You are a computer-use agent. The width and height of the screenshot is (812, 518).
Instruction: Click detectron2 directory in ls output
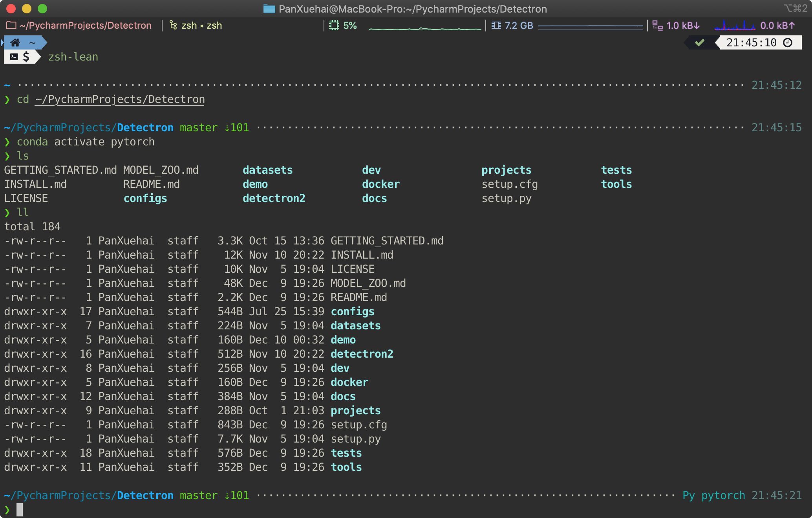pyautogui.click(x=274, y=198)
